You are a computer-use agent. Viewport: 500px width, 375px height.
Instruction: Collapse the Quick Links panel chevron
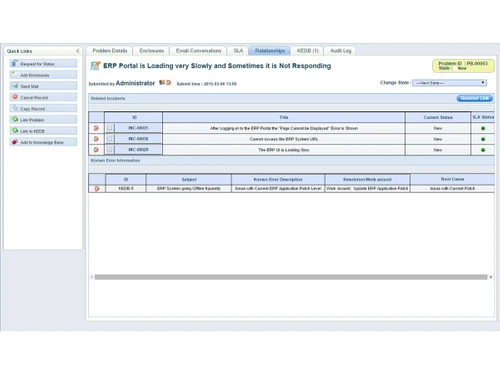(78, 51)
